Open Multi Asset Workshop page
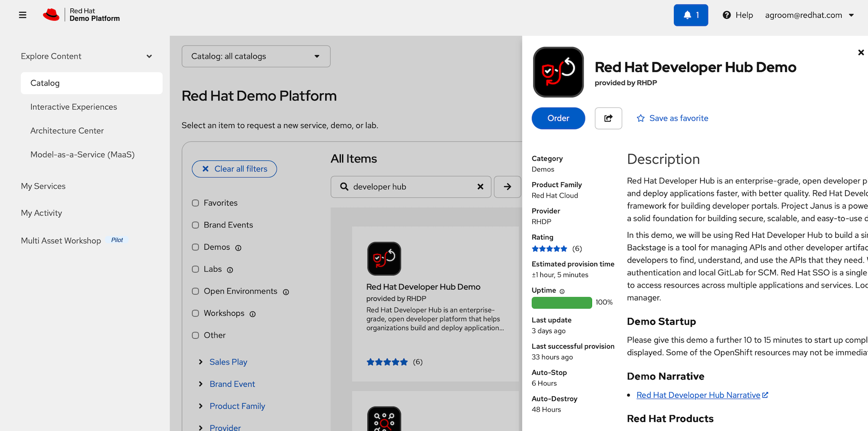Viewport: 868px width, 431px height. tap(61, 241)
